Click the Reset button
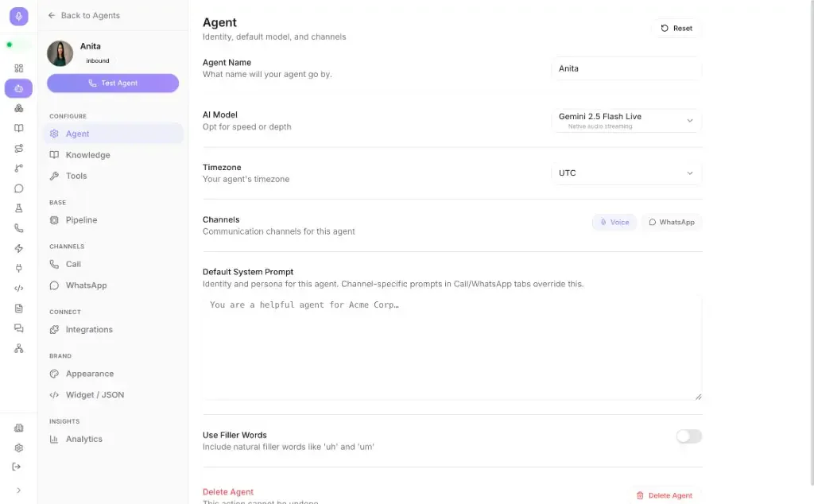Screen dimensions: 814x504 pyautogui.click(x=676, y=28)
